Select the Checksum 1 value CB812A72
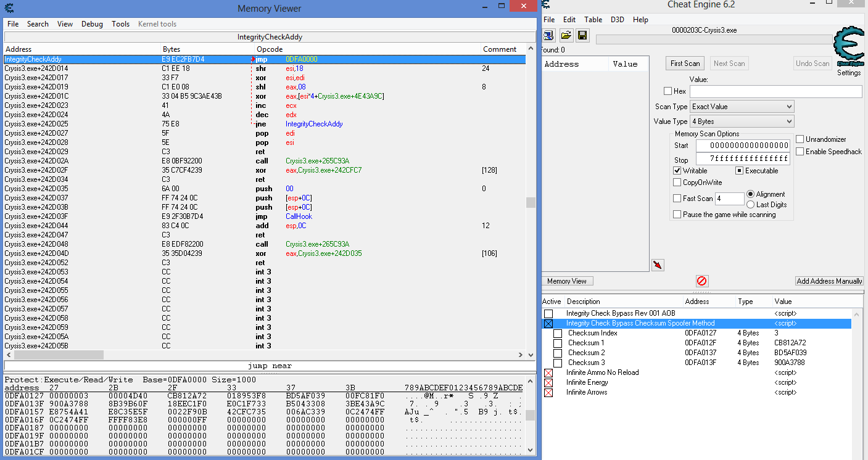 click(x=790, y=343)
